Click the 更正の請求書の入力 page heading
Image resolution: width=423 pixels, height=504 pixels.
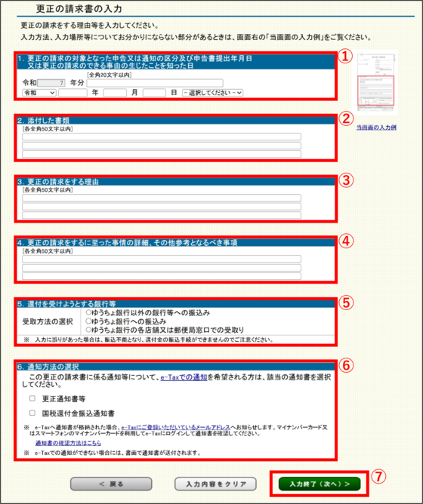(x=79, y=9)
